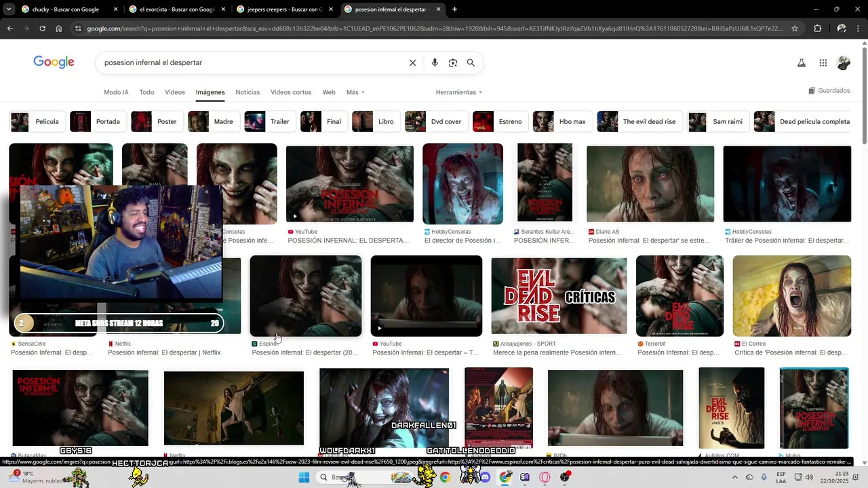Switch to Noticias results tab

[x=248, y=92]
